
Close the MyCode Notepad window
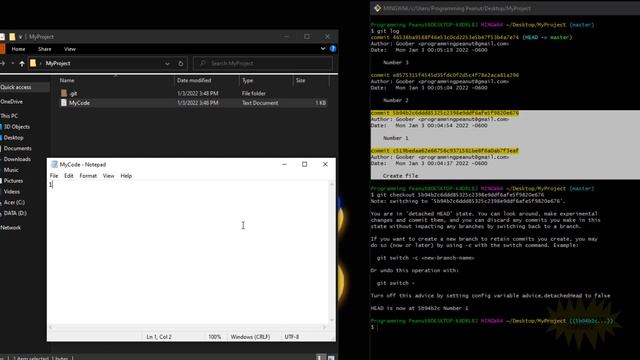pos(325,164)
